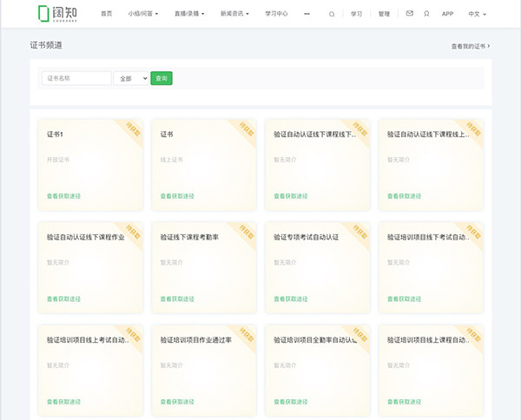Open the three-dot more menu
Image resolution: width=521 pixels, height=420 pixels.
[307, 14]
